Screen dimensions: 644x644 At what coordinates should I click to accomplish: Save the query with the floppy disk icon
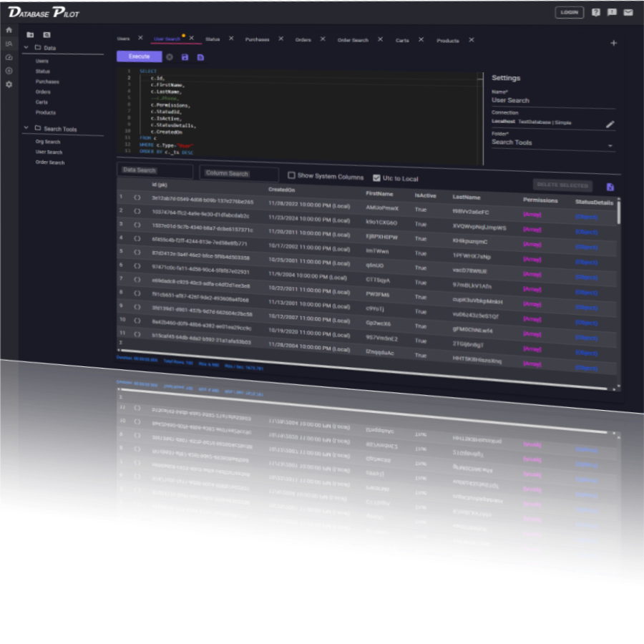tap(185, 57)
